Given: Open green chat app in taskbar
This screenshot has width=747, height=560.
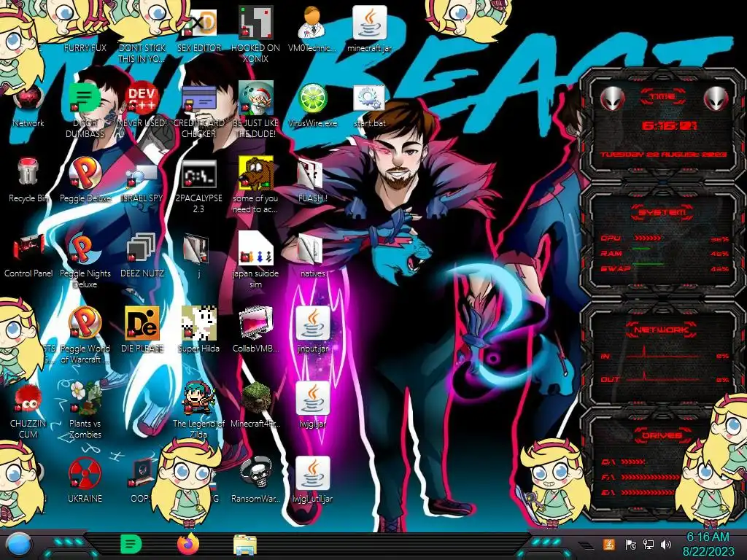Looking at the screenshot, I should pyautogui.click(x=131, y=544).
